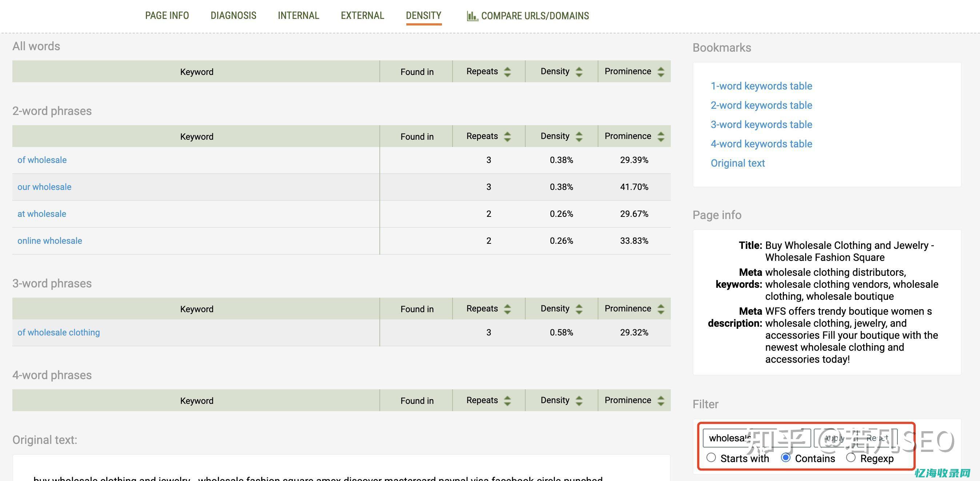
Task: Click Found in header of 2-word phrases
Action: coord(417,136)
